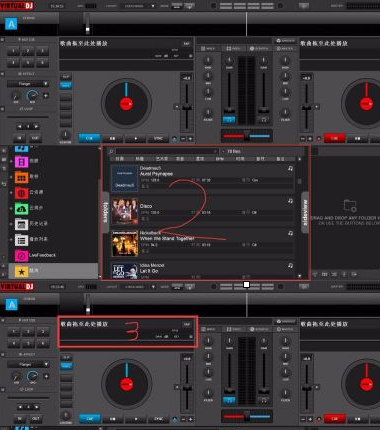Screen dimensions: 380x430
Task: Set loop OUT point on upper deck A
Action: [35, 138]
